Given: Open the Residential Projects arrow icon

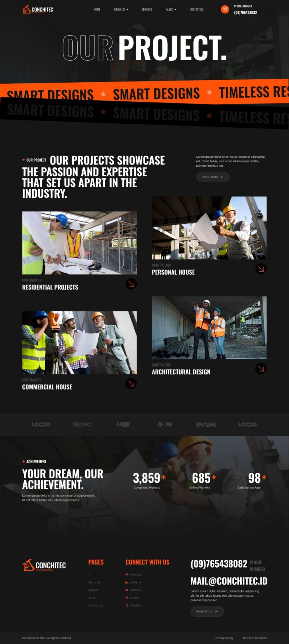Looking at the screenshot, I should 131,284.
